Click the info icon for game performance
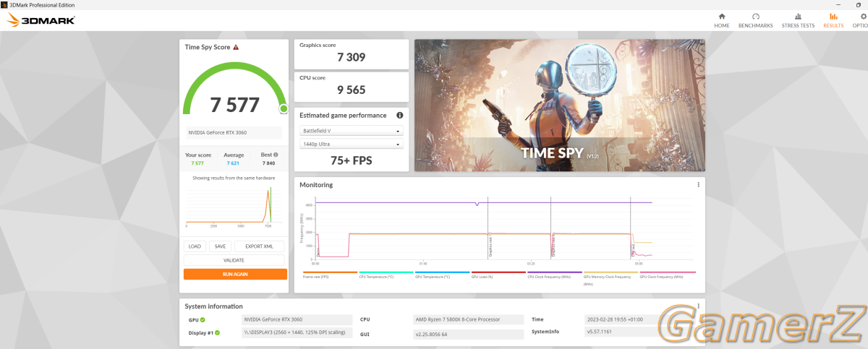868x349 pixels. (399, 115)
